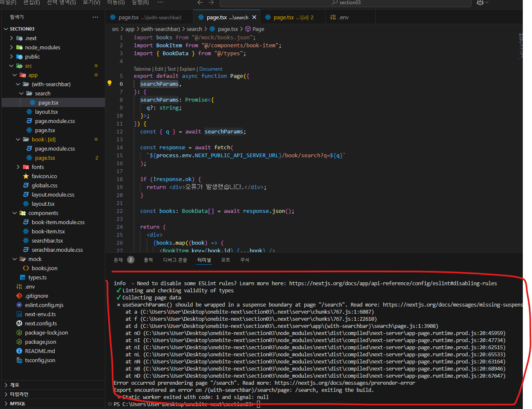Screen dimensions: 532x409
Task: Switch to page.tsx [id] editor tab
Action: tap(293, 18)
